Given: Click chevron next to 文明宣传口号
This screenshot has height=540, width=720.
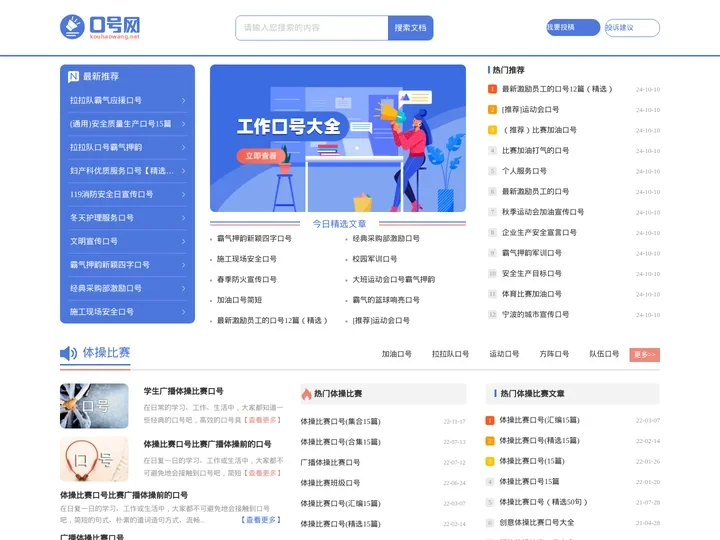Looking at the screenshot, I should pos(183,242).
